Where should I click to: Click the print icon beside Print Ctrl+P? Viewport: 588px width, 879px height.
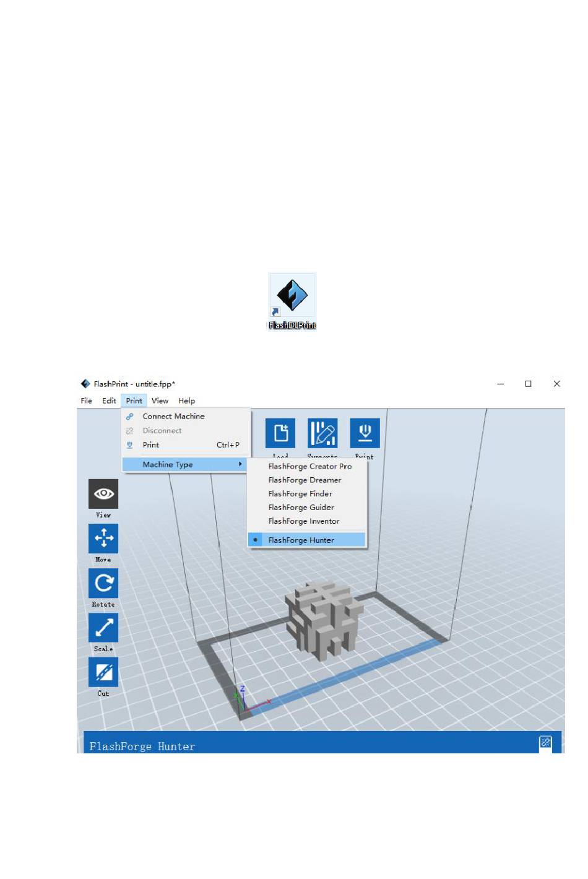129,445
